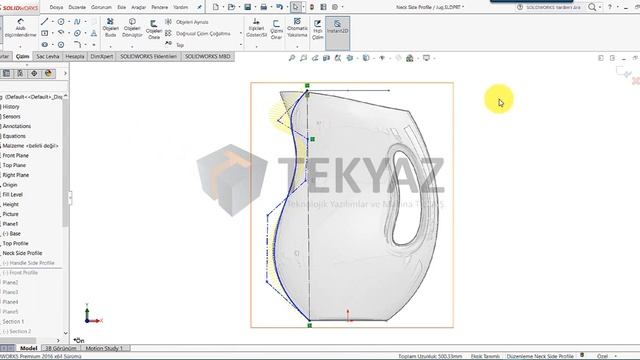Click Akıllı ölçümlendirme smart dimension tool
Viewport: 640px width, 360px height.
[x=20, y=28]
